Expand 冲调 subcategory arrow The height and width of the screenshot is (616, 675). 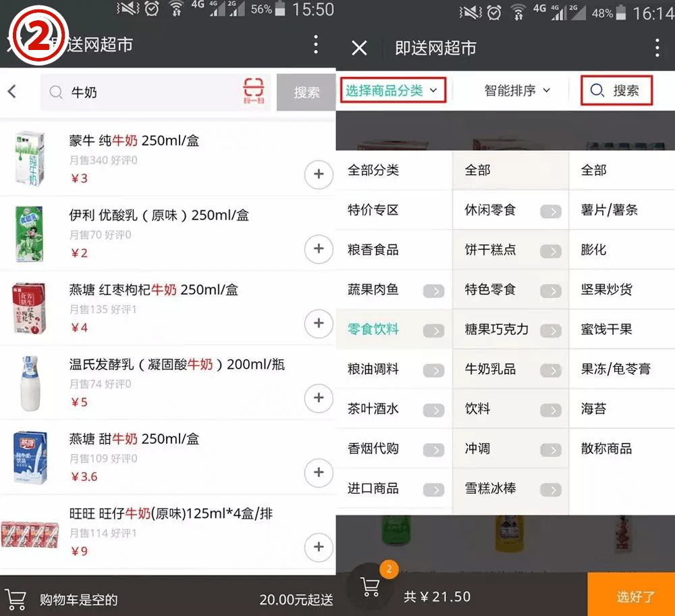tap(551, 450)
